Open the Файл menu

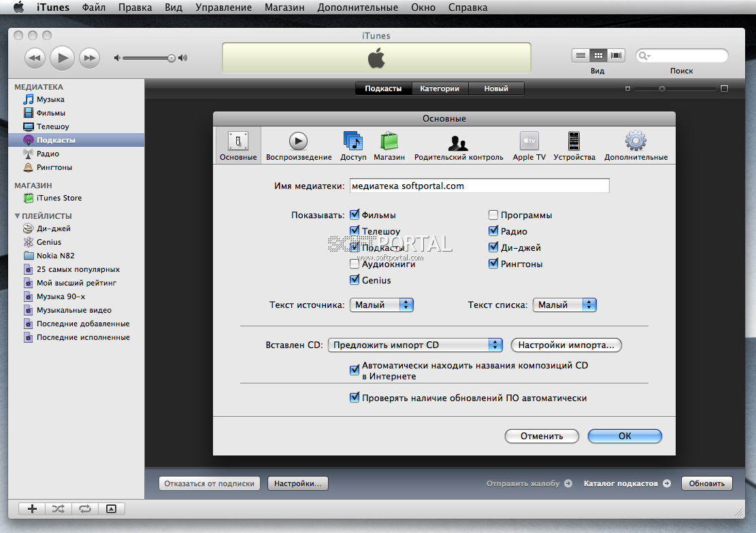pos(93,7)
